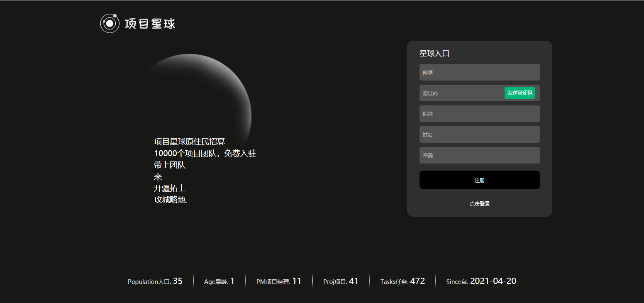Click the crescent moon graphic
Image resolution: width=644 pixels, height=303 pixels.
pyautogui.click(x=216, y=91)
